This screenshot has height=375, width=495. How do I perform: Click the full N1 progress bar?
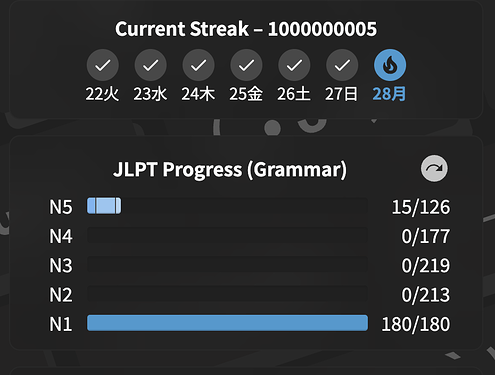click(x=227, y=323)
